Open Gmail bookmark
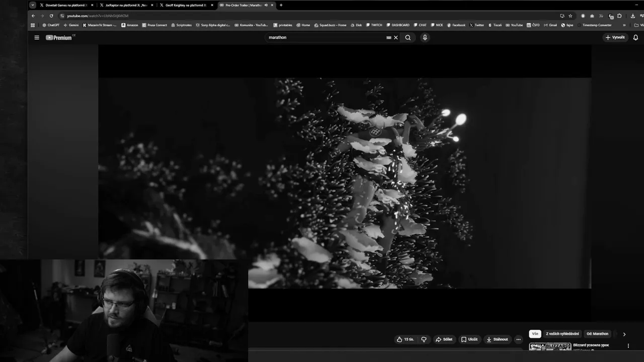Image resolution: width=644 pixels, height=362 pixels. click(550, 25)
